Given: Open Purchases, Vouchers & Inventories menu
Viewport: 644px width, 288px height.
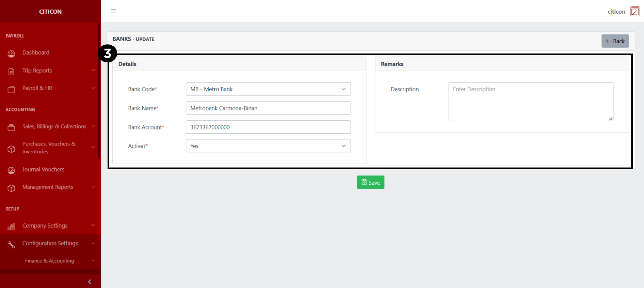Looking at the screenshot, I should point(49,148).
